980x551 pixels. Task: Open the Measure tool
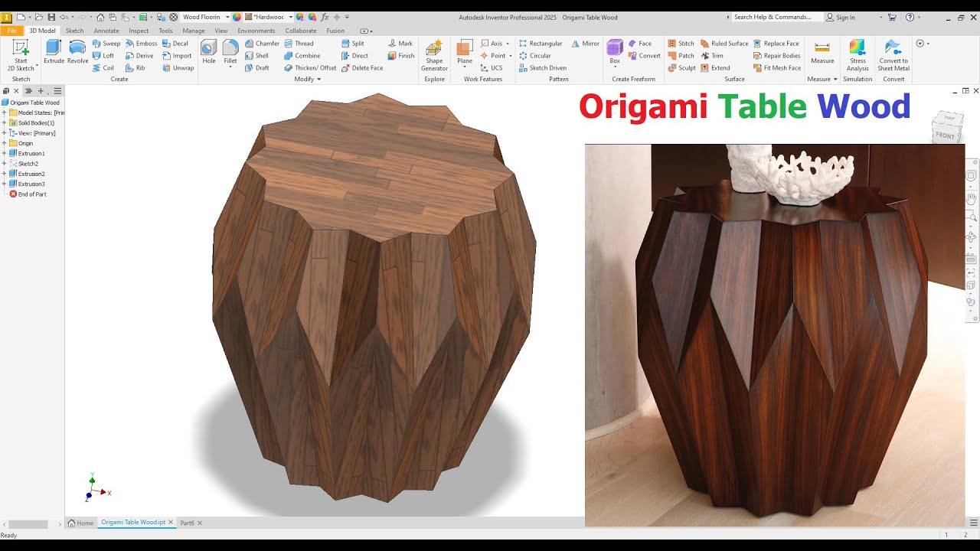[x=822, y=52]
